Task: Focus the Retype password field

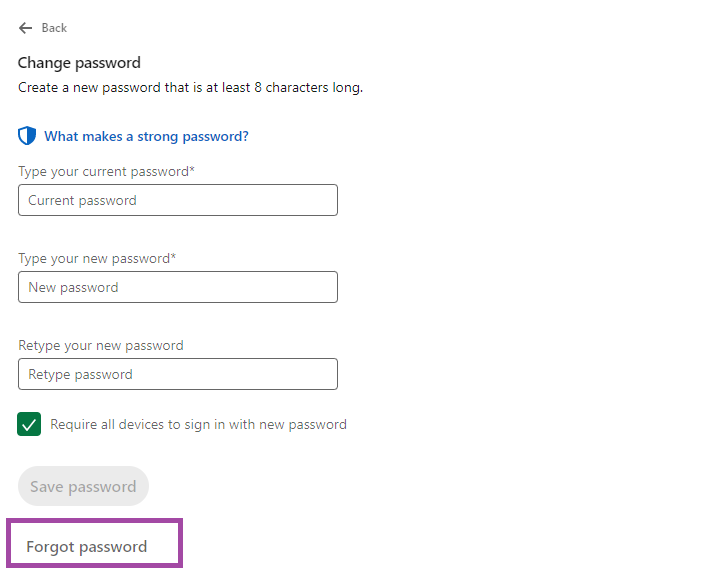Action: pyautogui.click(x=178, y=375)
